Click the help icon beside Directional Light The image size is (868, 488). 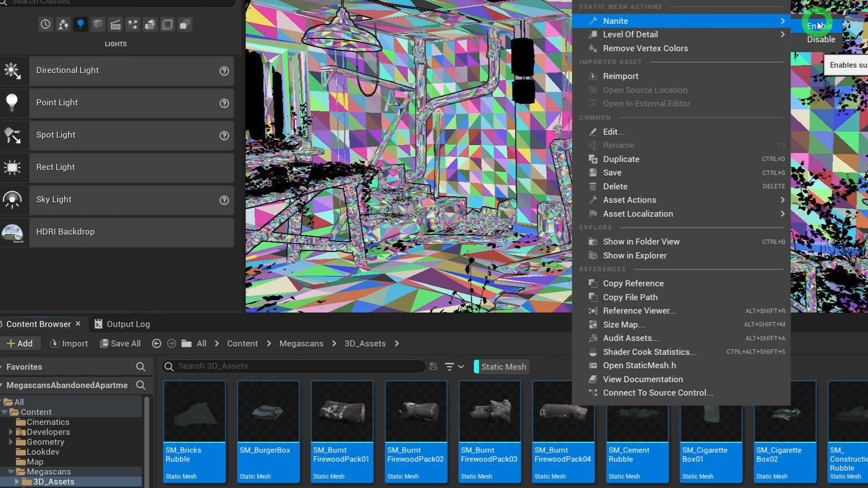click(x=224, y=71)
